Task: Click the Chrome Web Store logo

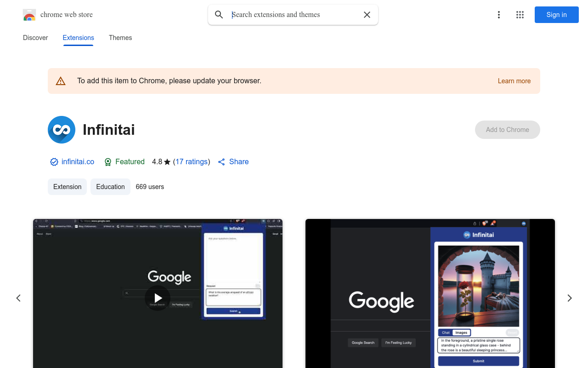Action: pos(29,15)
